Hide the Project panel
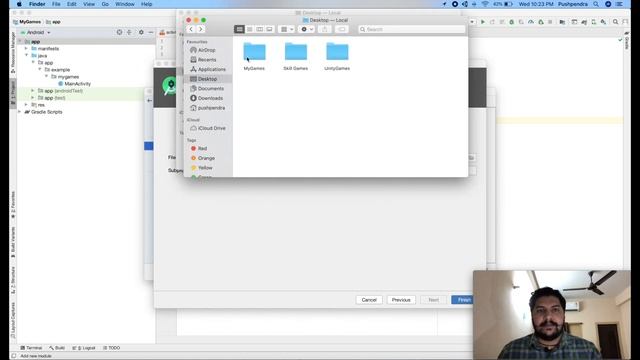Viewport: 640px width, 360px height. tap(151, 32)
